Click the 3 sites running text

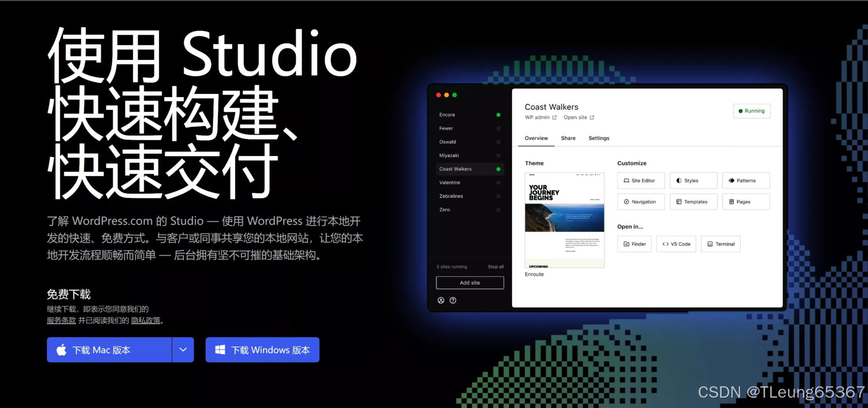(452, 266)
